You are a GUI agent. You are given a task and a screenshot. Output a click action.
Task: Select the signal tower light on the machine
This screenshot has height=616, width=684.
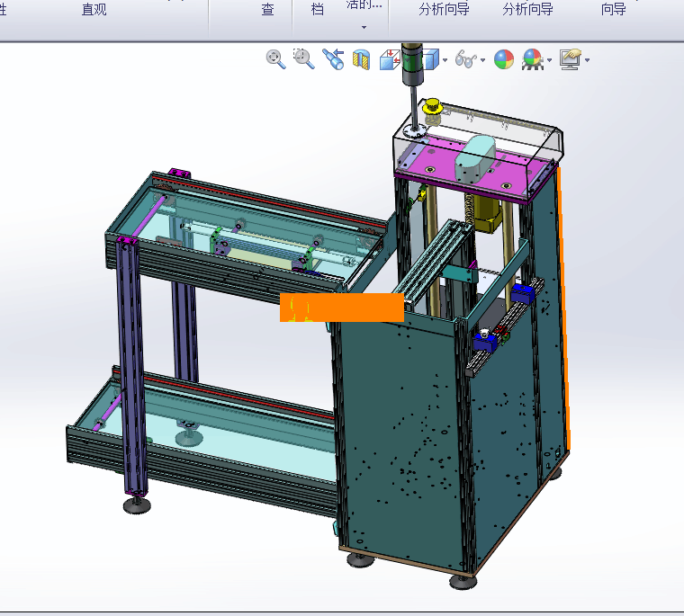[412, 65]
